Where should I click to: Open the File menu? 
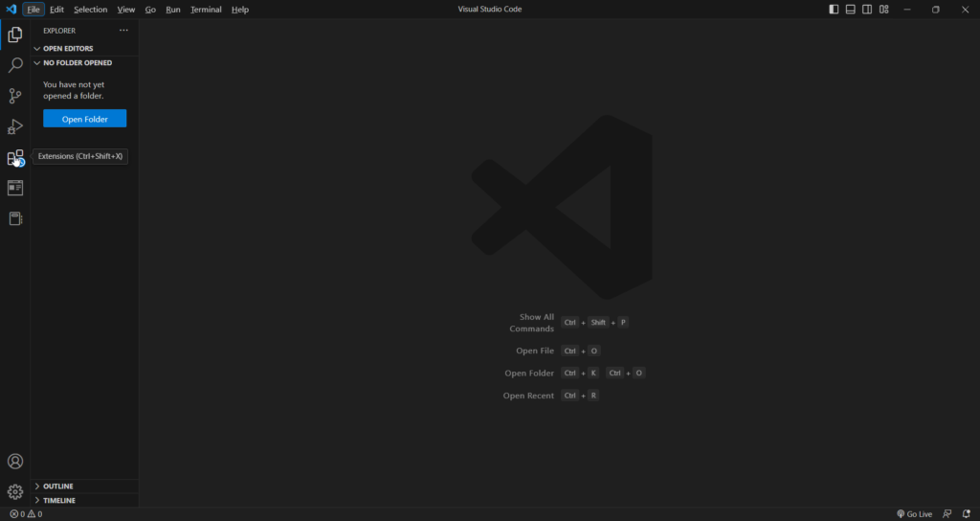pyautogui.click(x=33, y=10)
